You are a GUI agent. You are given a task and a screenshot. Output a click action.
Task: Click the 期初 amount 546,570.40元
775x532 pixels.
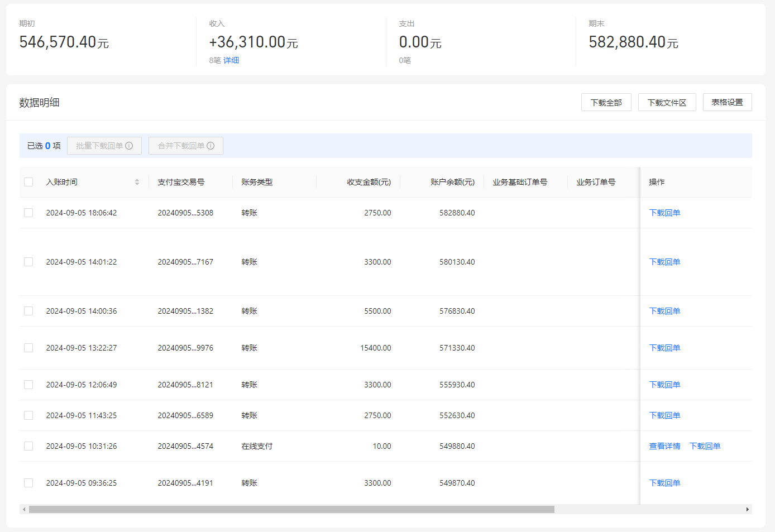(x=64, y=42)
